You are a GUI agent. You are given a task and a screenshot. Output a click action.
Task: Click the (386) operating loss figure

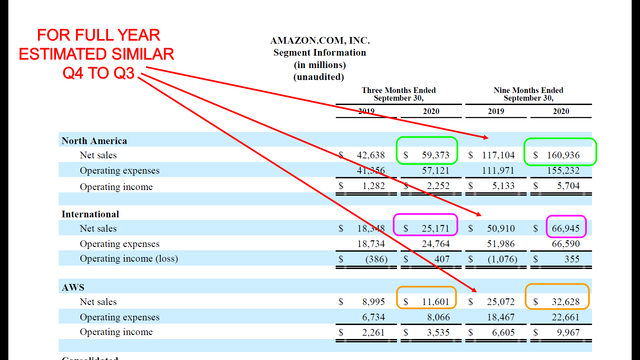click(376, 259)
